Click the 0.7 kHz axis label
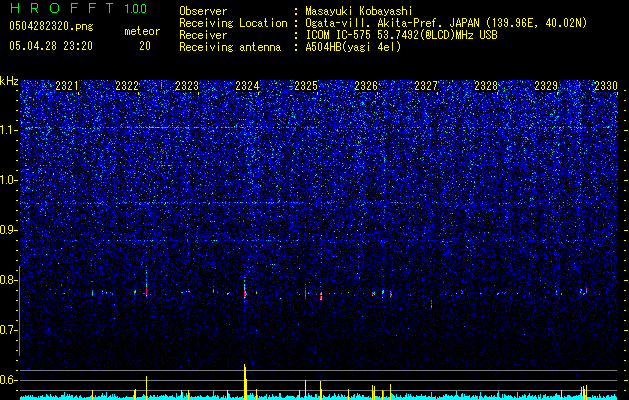This screenshot has width=629, height=400. click(8, 330)
